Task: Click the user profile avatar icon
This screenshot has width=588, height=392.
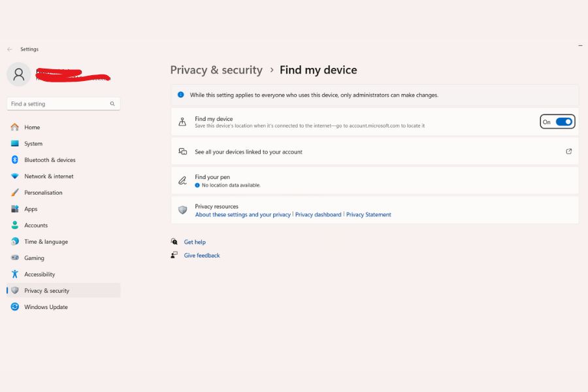Action: click(18, 74)
